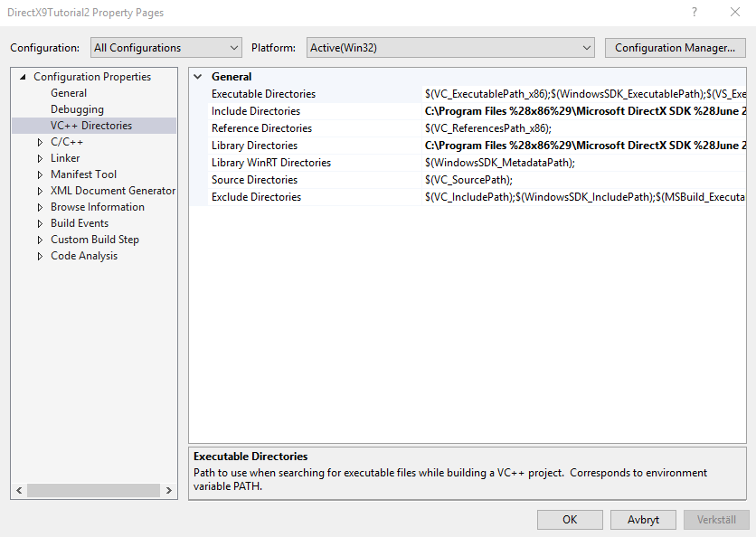Expand XML Document Generator node
The width and height of the screenshot is (756, 537).
point(40,191)
